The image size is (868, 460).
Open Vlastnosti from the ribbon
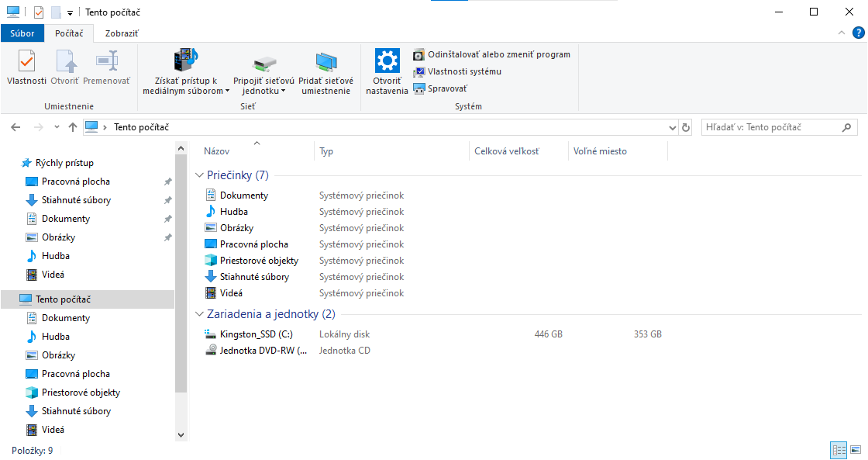click(26, 68)
